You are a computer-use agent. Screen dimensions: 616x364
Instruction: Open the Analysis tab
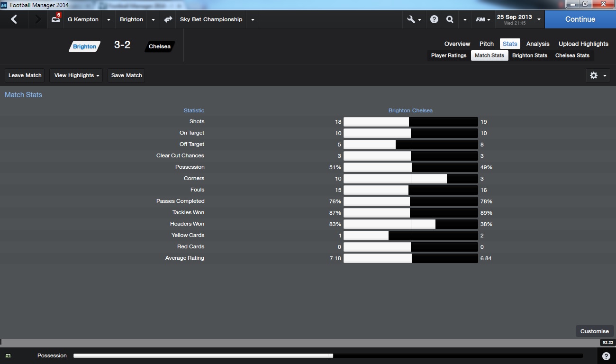coord(538,44)
